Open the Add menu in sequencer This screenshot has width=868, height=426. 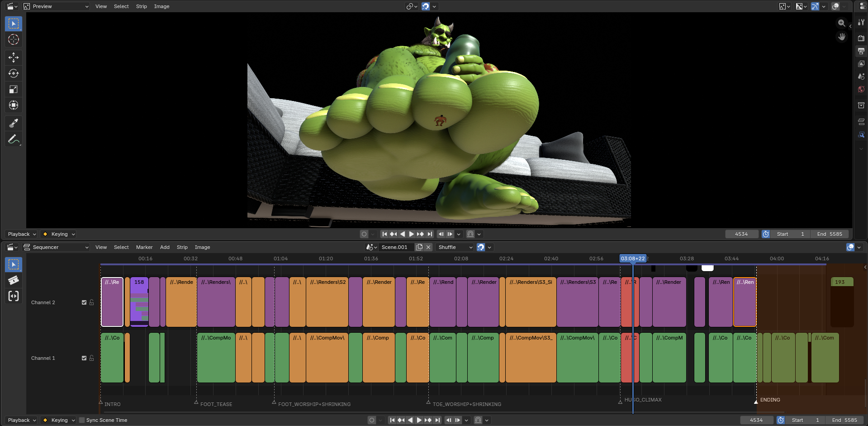point(165,247)
